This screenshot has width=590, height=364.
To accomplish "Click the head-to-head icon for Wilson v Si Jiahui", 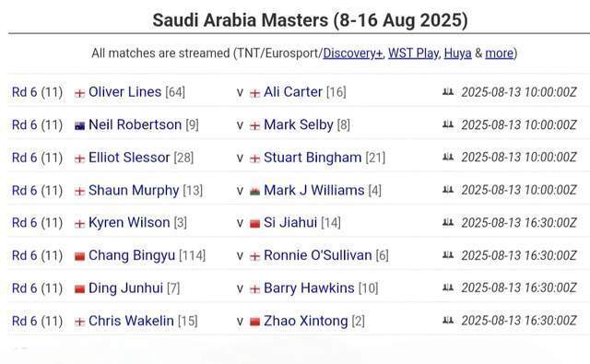I will pyautogui.click(x=448, y=222).
